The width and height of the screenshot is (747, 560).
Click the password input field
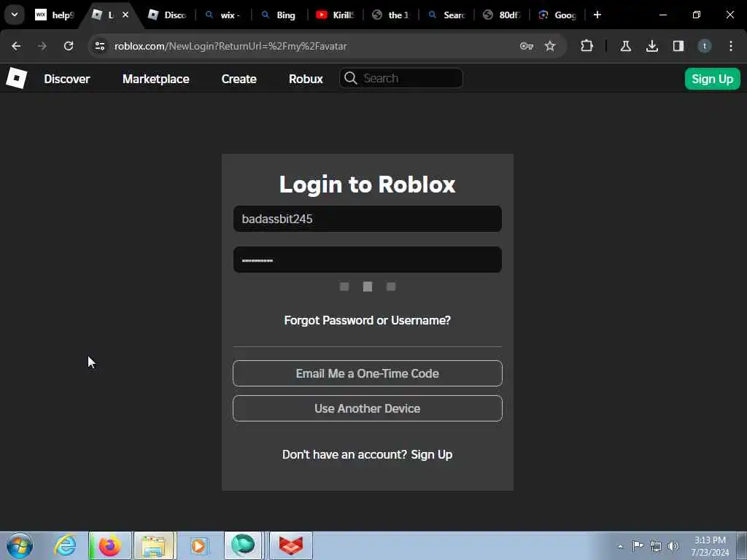[x=368, y=260]
